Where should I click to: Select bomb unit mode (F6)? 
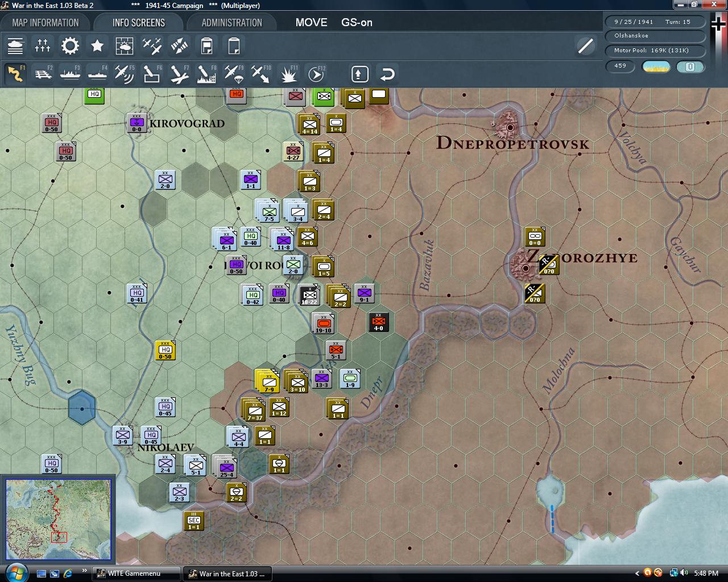(152, 74)
